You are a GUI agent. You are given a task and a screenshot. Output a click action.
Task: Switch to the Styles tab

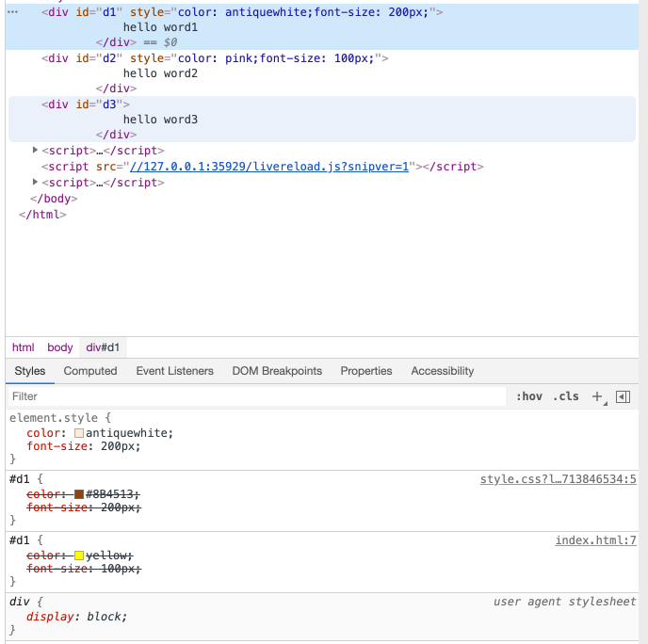click(x=30, y=371)
